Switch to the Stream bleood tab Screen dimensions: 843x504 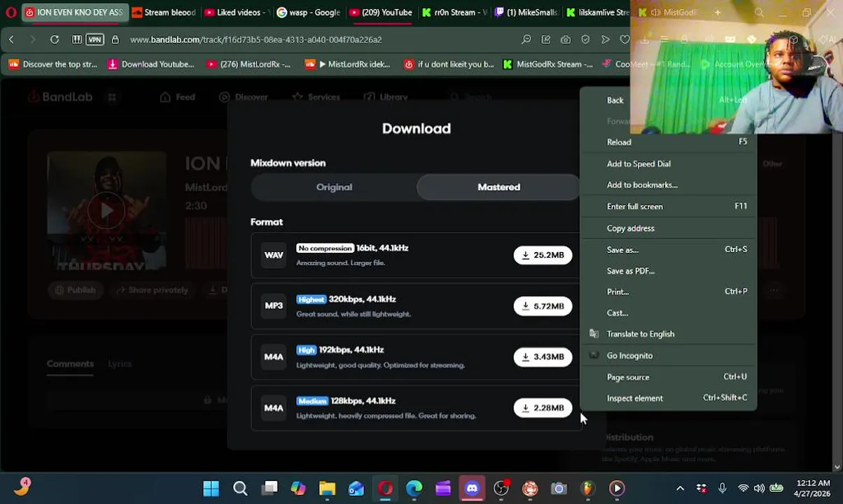(164, 12)
